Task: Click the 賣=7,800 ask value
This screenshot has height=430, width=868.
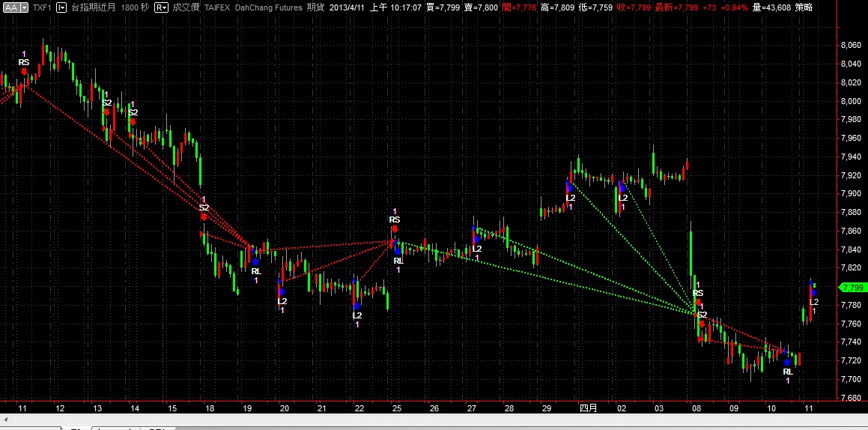Action: [x=482, y=7]
